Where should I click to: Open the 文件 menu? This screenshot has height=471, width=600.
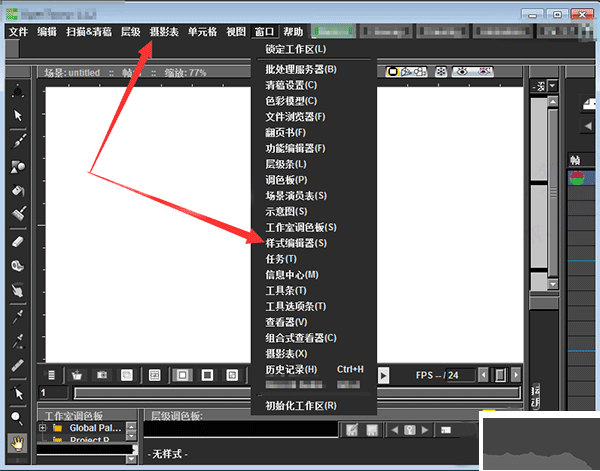coord(18,32)
